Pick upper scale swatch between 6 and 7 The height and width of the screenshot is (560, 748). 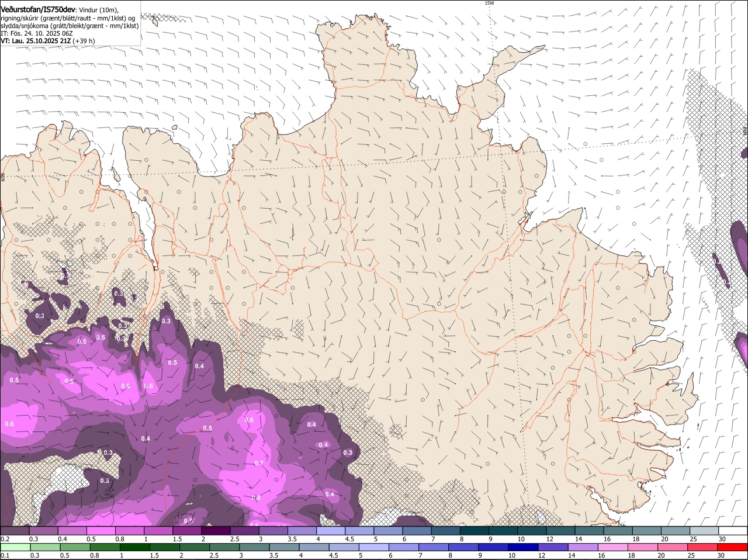pos(417,531)
